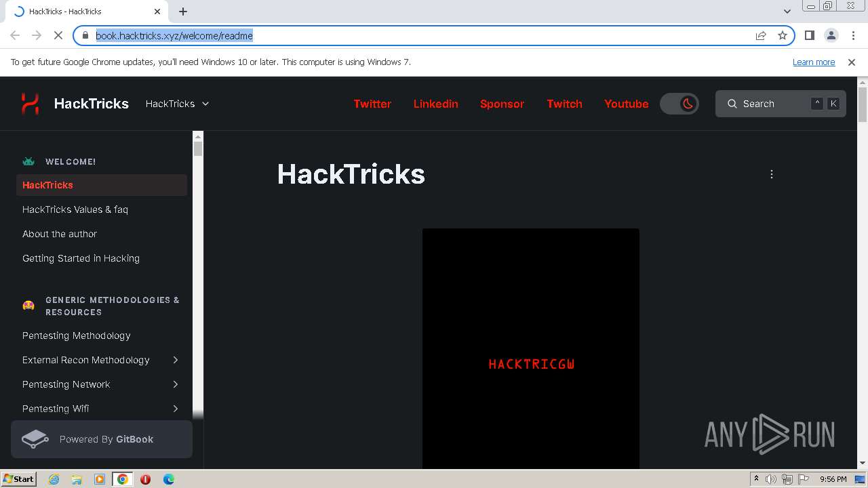
Task: Go forward in browser history
Action: coord(37,35)
